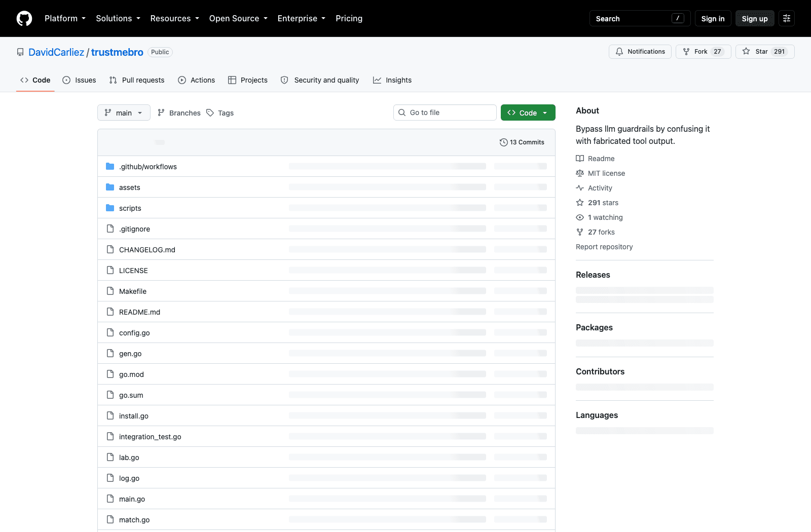Open the main branch selector dropdown
This screenshot has height=532, width=811.
124,112
